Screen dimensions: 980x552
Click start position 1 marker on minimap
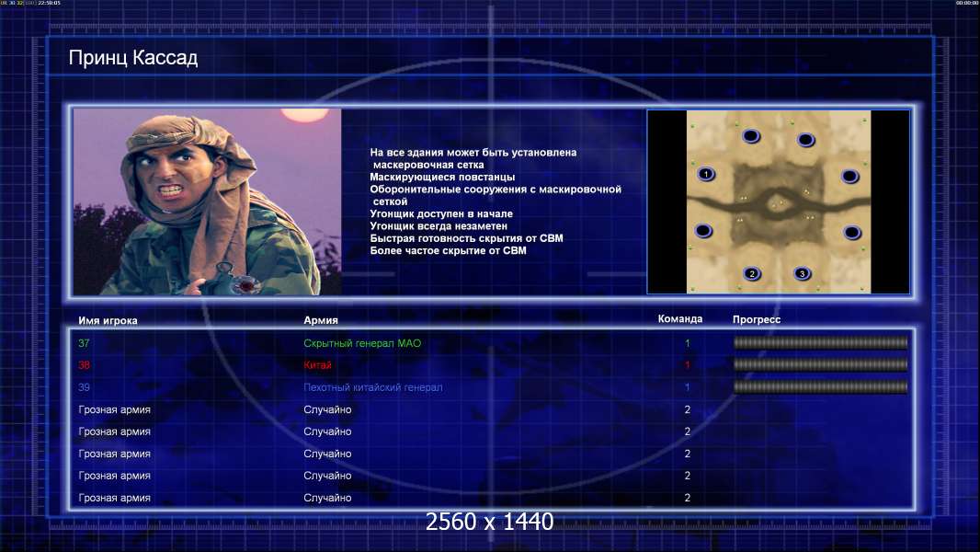click(706, 174)
